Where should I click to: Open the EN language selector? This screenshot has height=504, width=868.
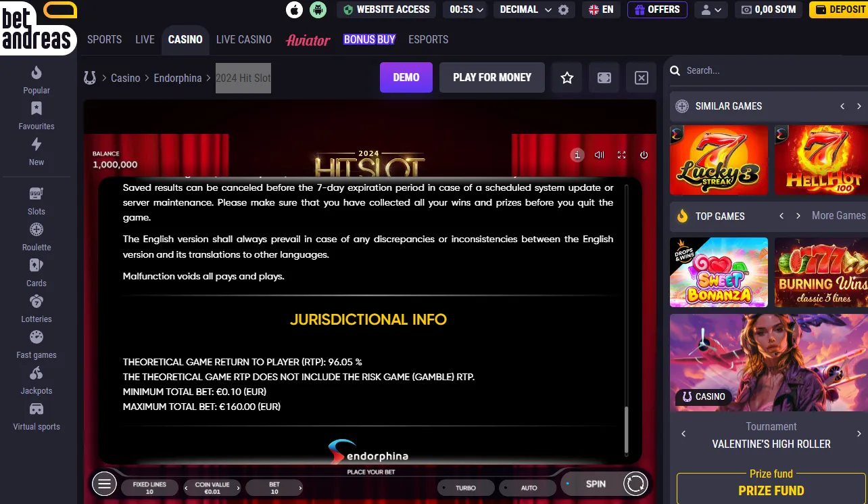click(601, 9)
